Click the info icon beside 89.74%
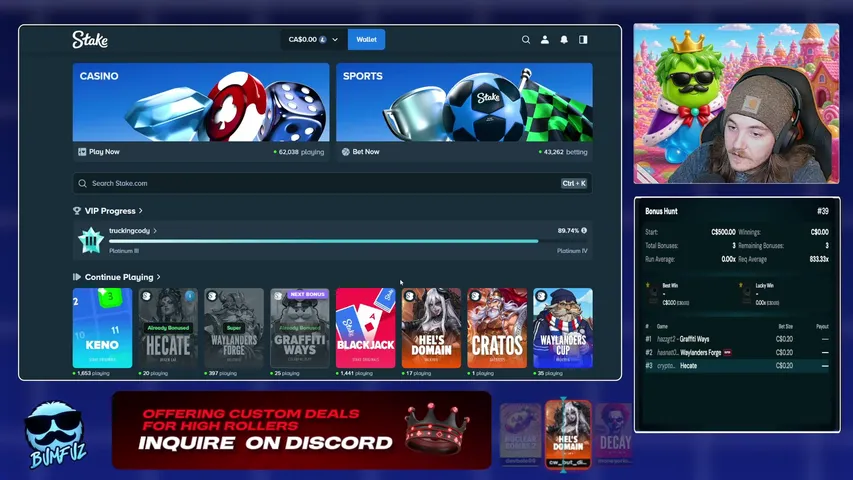Screen dimensions: 853x480 [x=584, y=231]
